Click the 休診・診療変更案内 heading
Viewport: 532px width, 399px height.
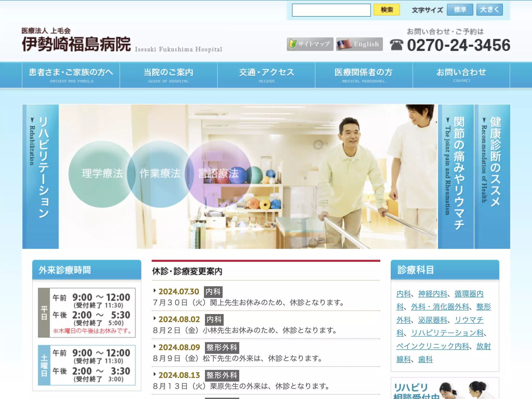point(187,271)
